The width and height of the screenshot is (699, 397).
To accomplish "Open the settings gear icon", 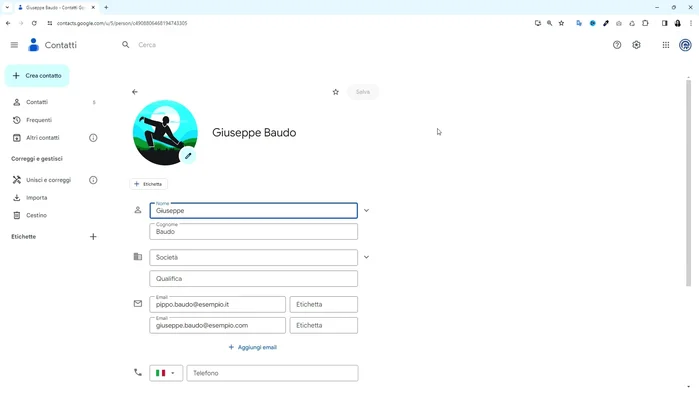I will tap(637, 45).
